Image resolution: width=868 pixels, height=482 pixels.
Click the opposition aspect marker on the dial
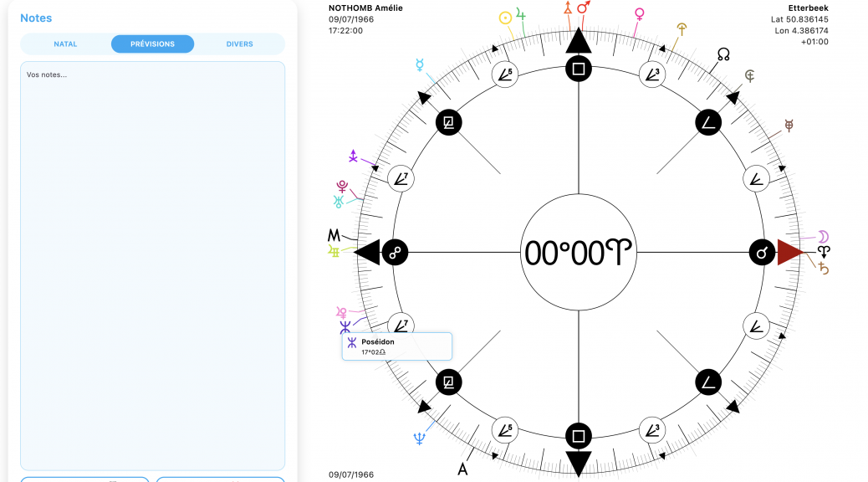point(393,252)
